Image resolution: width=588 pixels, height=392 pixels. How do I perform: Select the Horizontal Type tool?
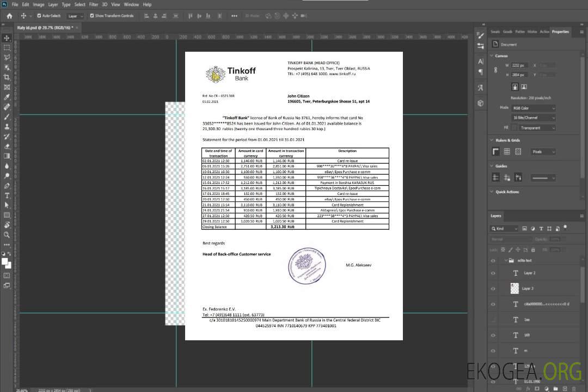(7, 195)
